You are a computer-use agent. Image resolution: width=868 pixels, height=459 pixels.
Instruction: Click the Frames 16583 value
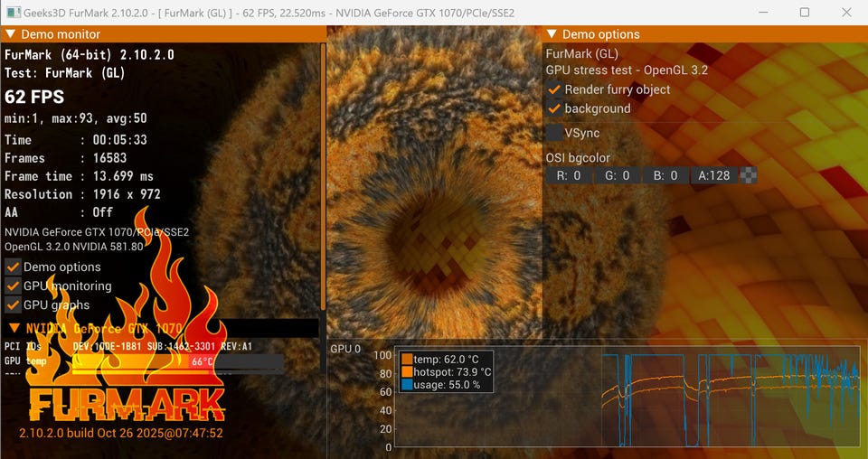(x=109, y=158)
